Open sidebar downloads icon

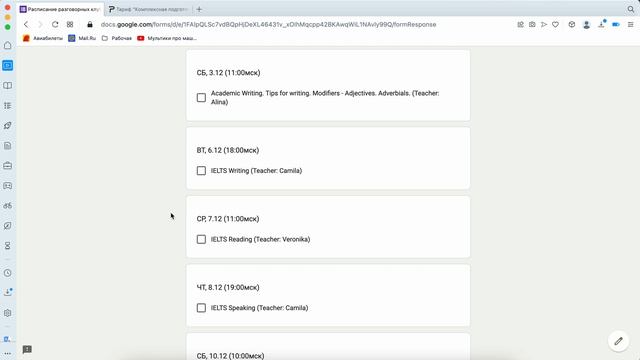click(x=8, y=292)
